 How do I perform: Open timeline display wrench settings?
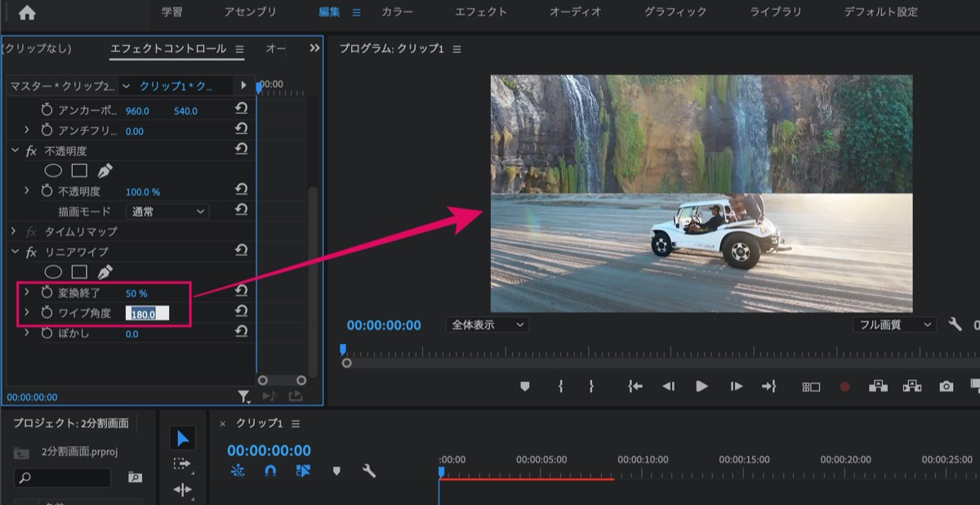368,471
